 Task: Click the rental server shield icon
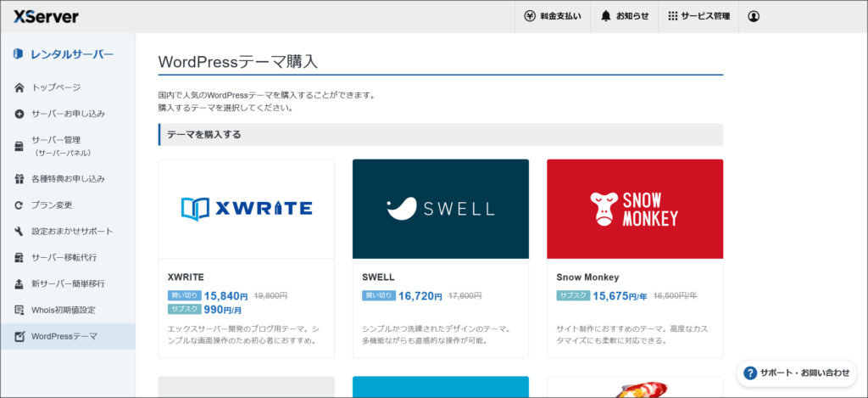point(19,53)
